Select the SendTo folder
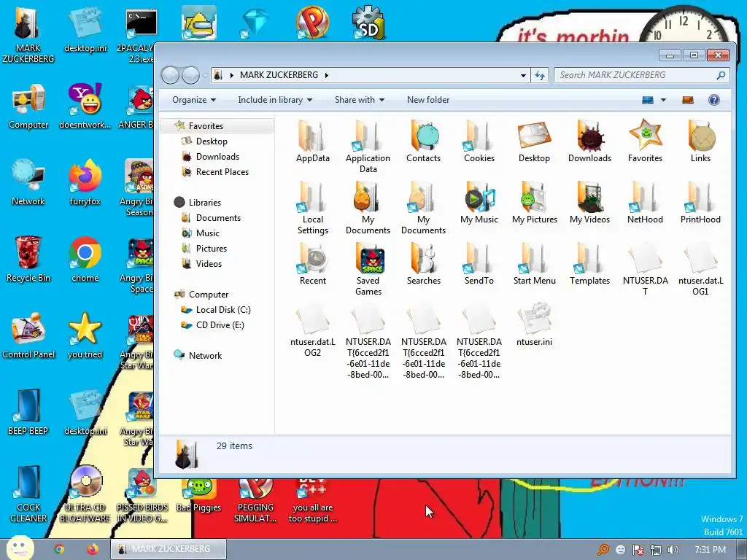747x560 pixels. [x=479, y=264]
